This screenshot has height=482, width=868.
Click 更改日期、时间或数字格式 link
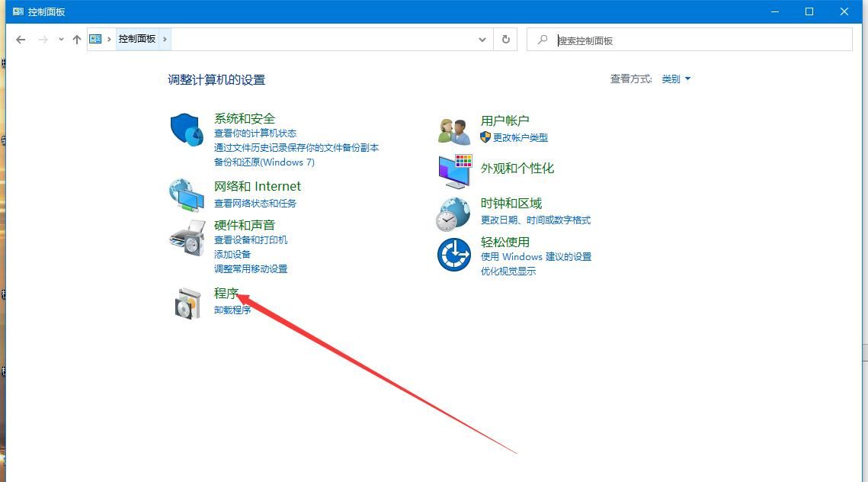tap(535, 220)
